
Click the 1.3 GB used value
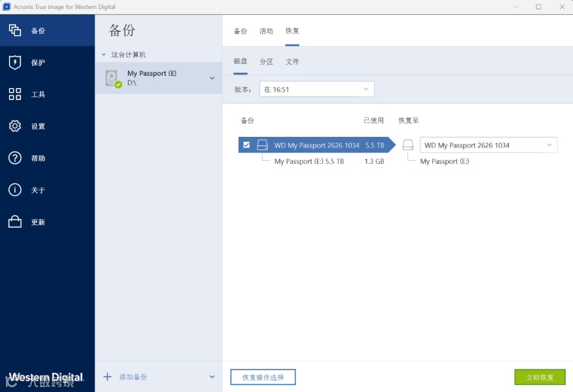374,161
